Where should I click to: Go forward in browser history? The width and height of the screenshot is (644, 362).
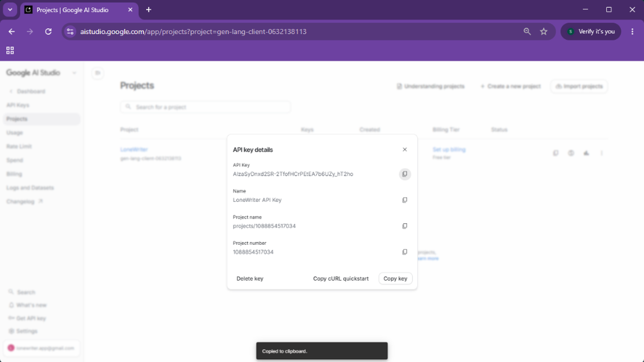click(x=30, y=31)
